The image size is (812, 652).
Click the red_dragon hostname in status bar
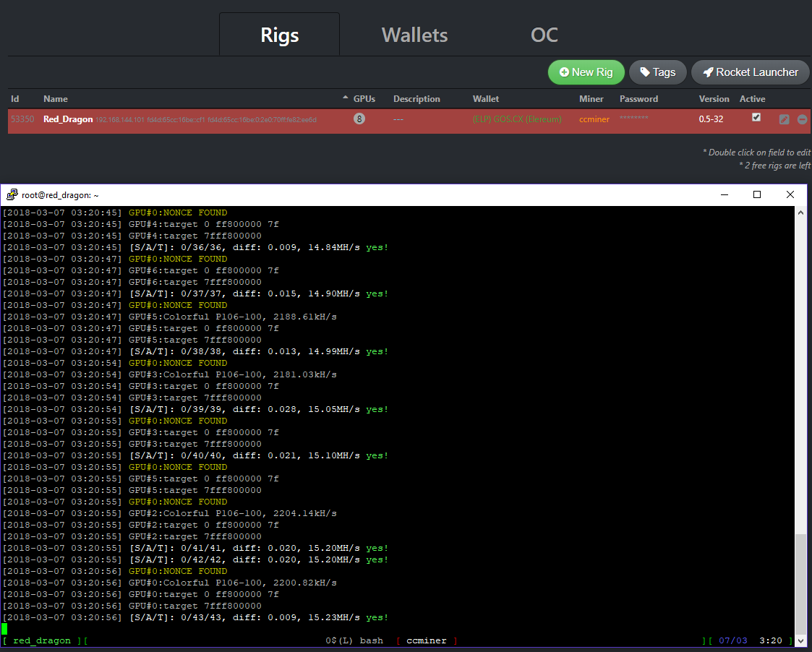point(41,640)
